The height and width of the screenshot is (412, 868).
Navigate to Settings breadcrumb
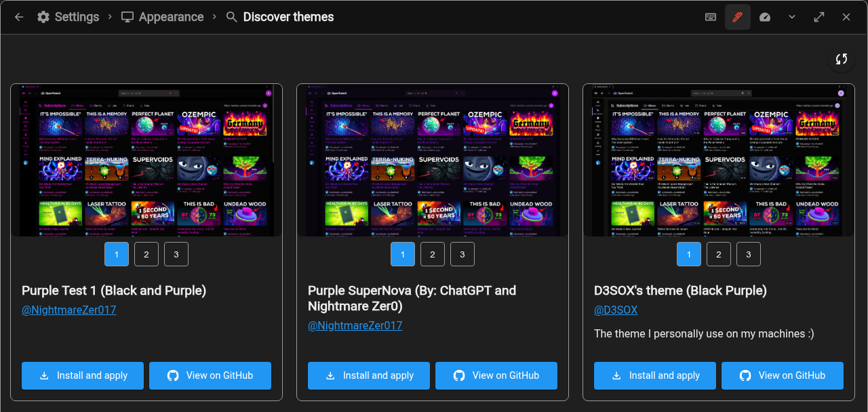(x=77, y=17)
